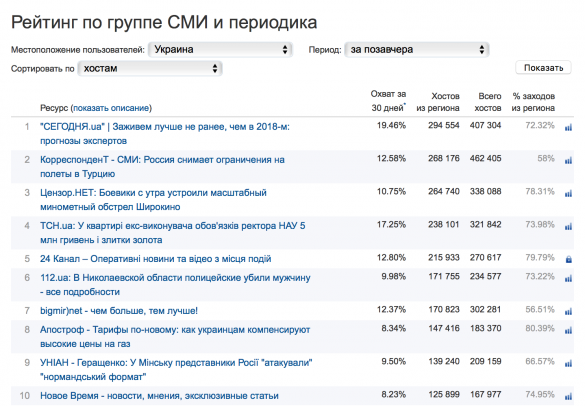Open the bigmir)net resource link
Screen dimensions: 585x406
119,311
